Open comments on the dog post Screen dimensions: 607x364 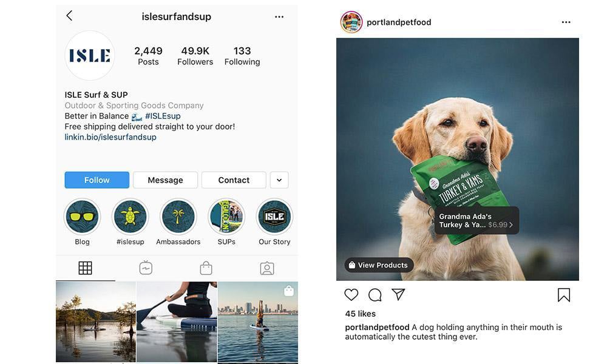[x=375, y=294]
